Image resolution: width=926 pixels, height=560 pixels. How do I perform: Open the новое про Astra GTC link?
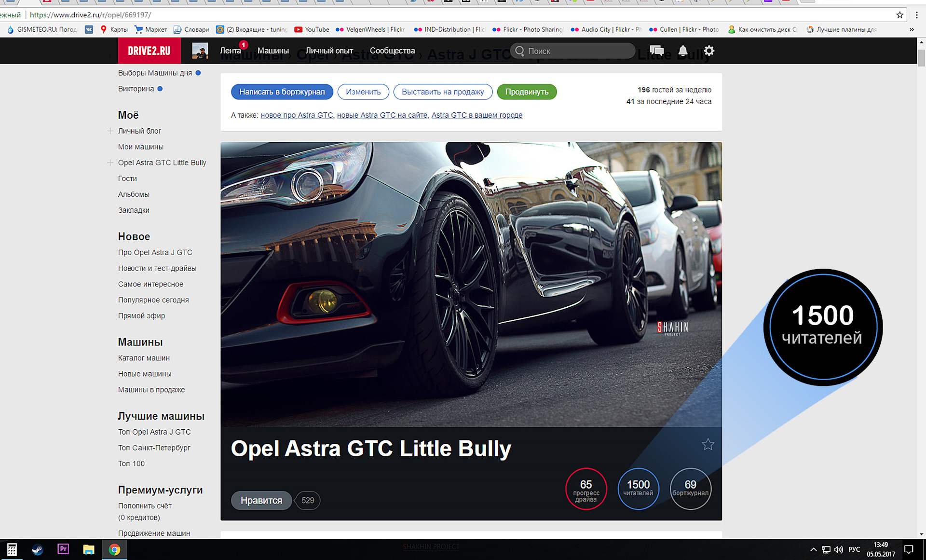tap(297, 115)
